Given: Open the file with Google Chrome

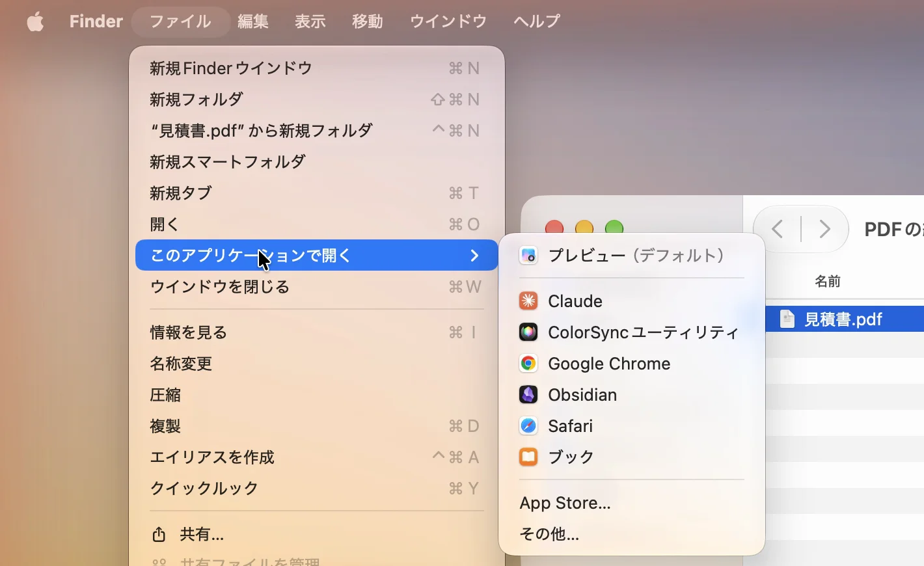Looking at the screenshot, I should pyautogui.click(x=632, y=364).
